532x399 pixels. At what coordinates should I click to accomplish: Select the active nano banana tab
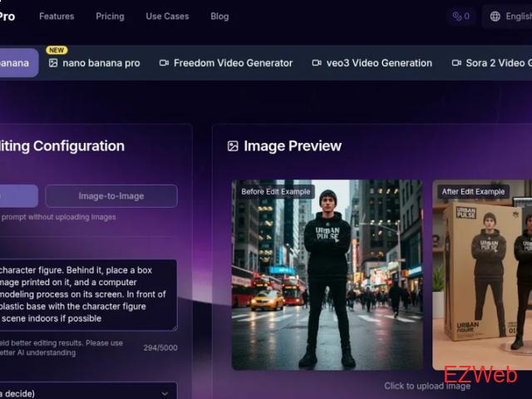click(17, 63)
